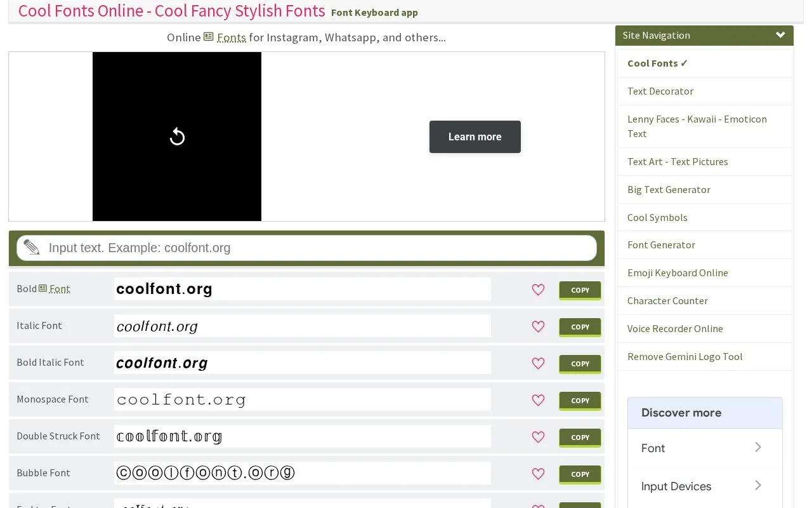Copy the Italic Font text
This screenshot has height=508, width=812.
pos(580,327)
